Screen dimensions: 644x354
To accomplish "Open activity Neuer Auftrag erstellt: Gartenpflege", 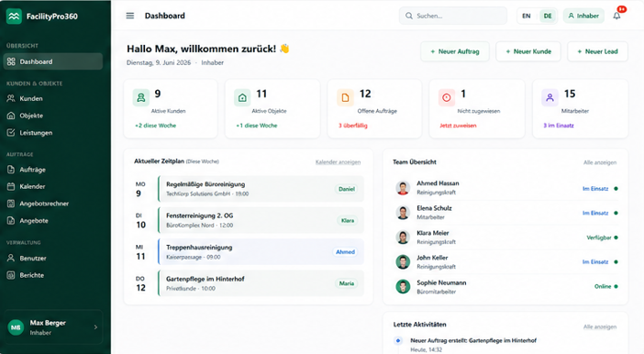I will point(473,340).
